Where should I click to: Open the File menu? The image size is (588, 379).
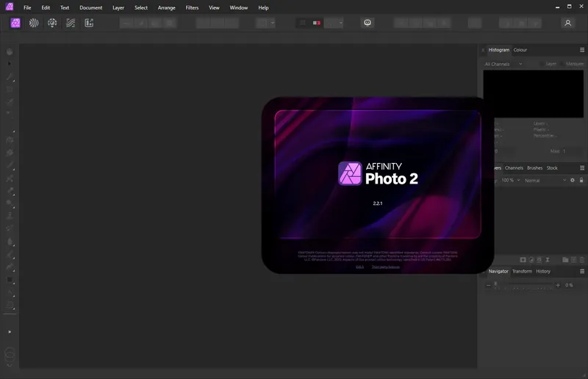point(27,7)
